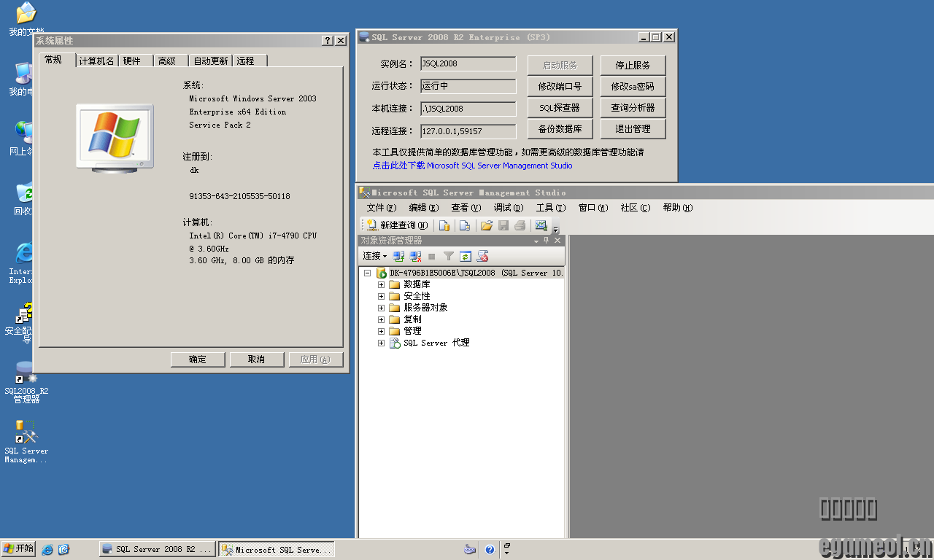Viewport: 934px width, 560px height.
Task: Collapse the DK-4796B1E5006E\JSQL2008 server node
Action: (x=368, y=273)
